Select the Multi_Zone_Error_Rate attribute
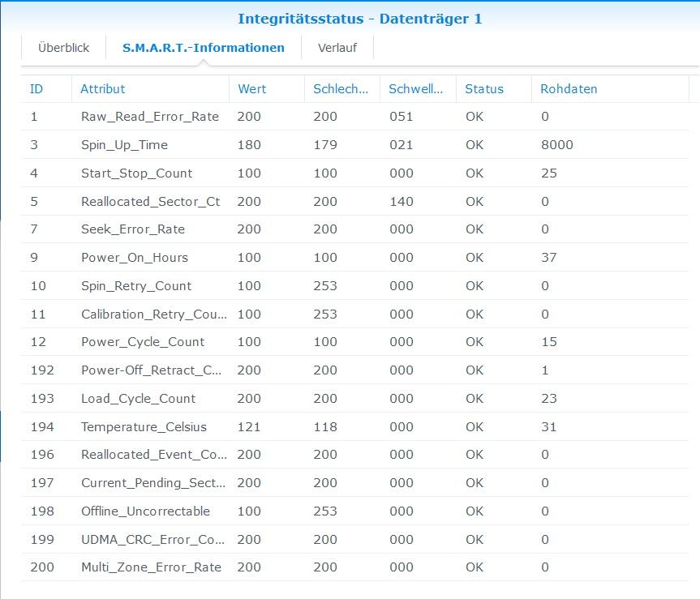Screen dimensions: 700x599 [x=152, y=567]
